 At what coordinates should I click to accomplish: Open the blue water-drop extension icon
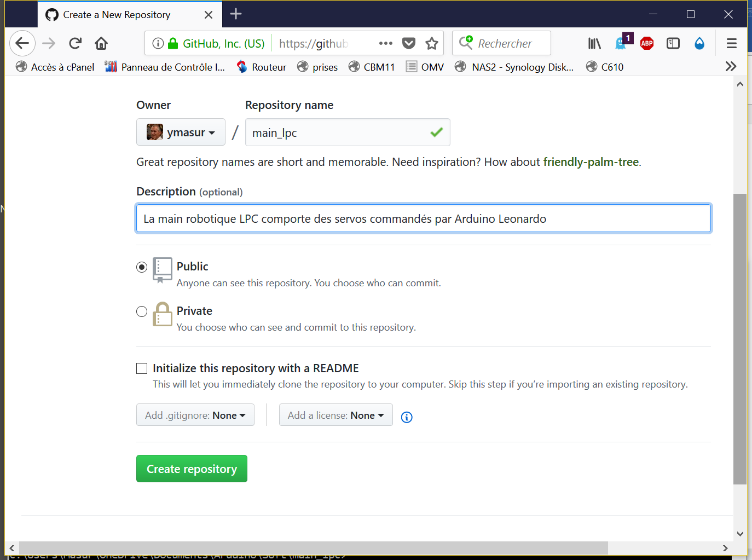(699, 43)
